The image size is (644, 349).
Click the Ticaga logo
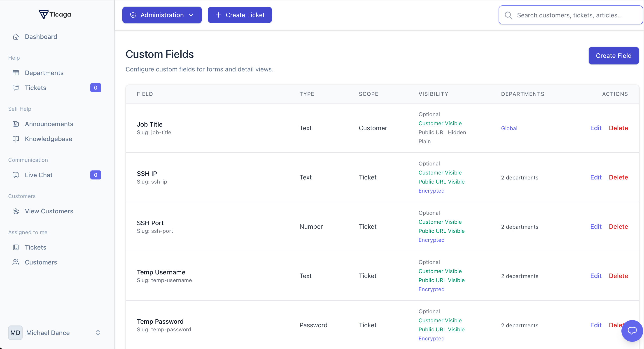click(55, 14)
